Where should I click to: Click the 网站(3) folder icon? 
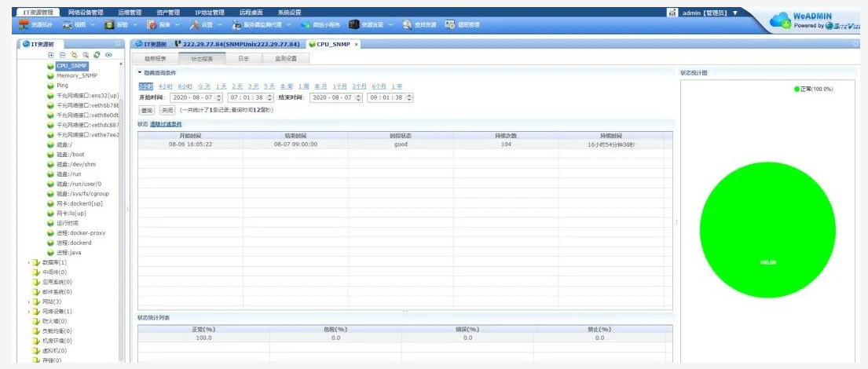tap(37, 301)
